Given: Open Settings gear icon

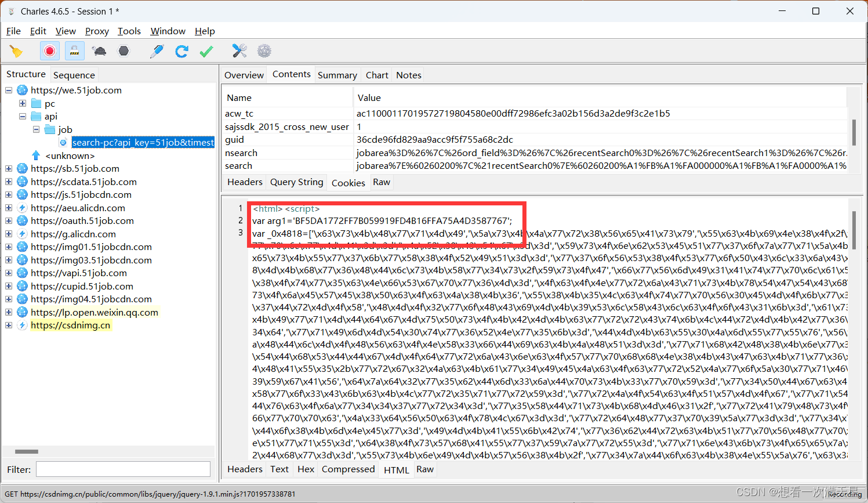Looking at the screenshot, I should pos(264,51).
